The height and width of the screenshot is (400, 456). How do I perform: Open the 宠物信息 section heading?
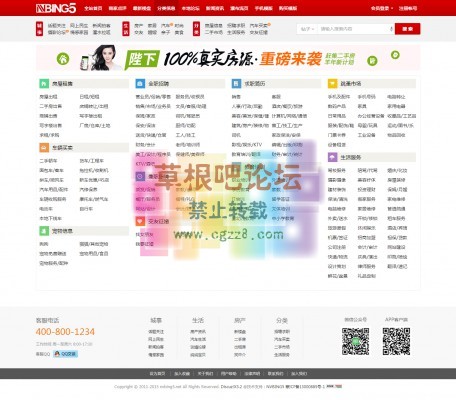coord(62,231)
